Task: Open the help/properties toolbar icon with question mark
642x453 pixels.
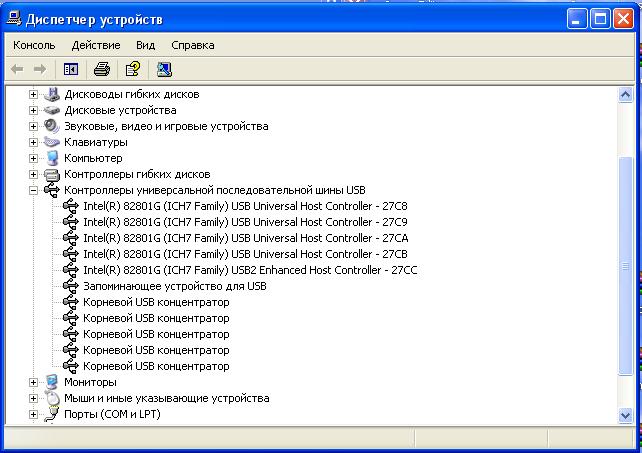Action: [x=132, y=69]
